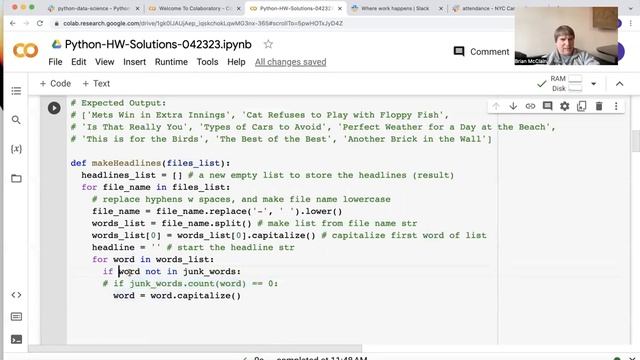The height and width of the screenshot is (360, 640).
Task: Open more cell actions three-dot menu
Action: pos(616,106)
